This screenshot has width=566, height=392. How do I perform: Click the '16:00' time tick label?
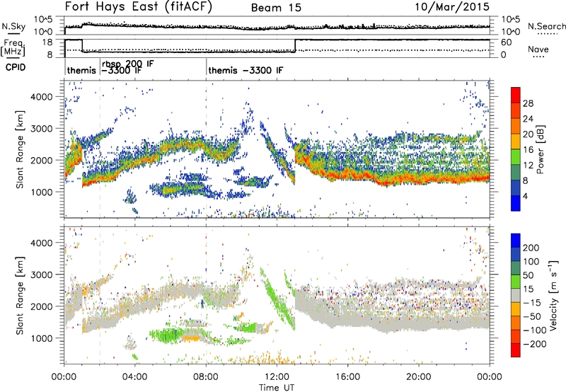(x=347, y=377)
